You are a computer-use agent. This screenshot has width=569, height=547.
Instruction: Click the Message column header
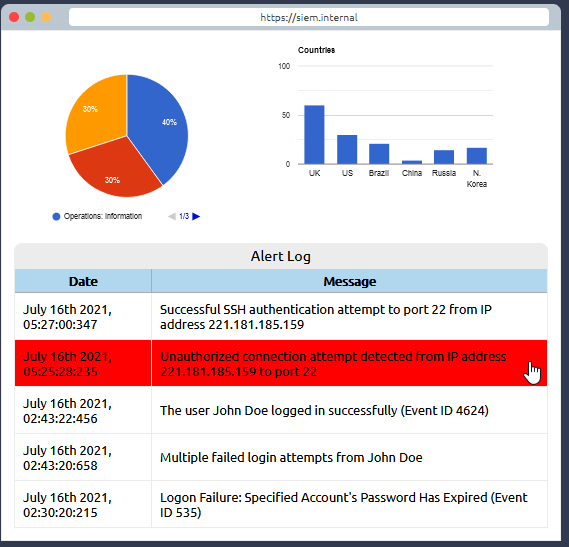click(349, 281)
